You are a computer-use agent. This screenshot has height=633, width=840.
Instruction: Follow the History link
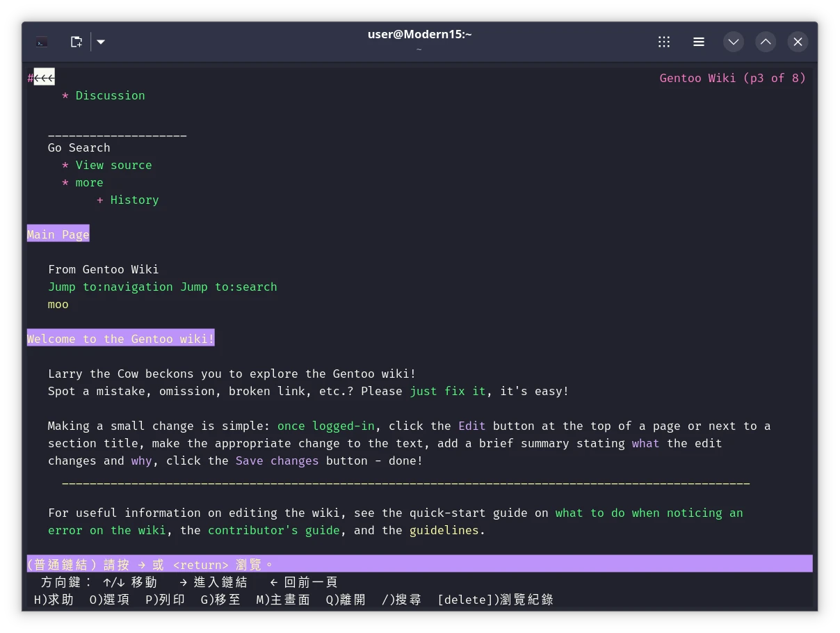134,200
